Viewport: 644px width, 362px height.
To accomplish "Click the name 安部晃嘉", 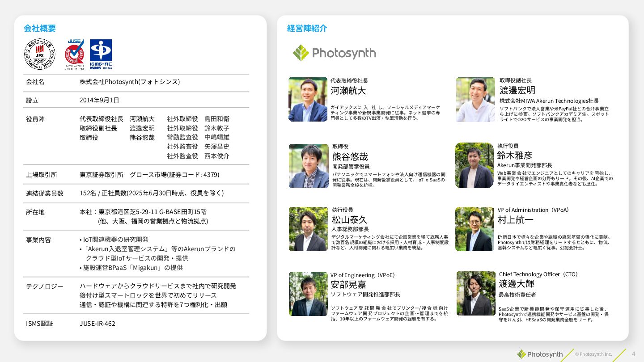I will pos(348,284).
